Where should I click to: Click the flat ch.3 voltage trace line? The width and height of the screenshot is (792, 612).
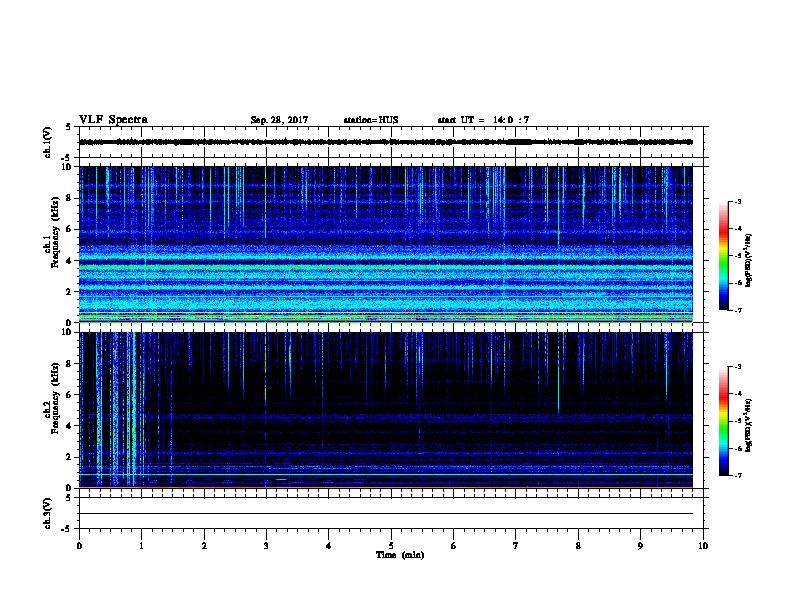tap(386, 514)
